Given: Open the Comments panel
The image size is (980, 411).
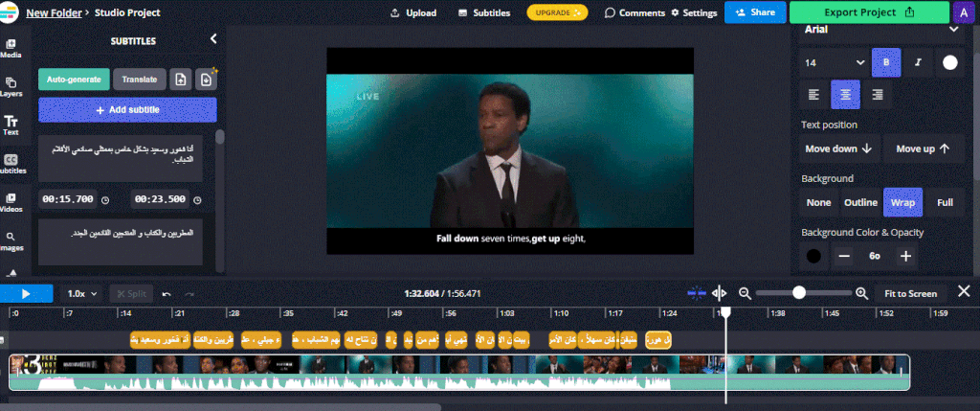Looking at the screenshot, I should click(635, 12).
